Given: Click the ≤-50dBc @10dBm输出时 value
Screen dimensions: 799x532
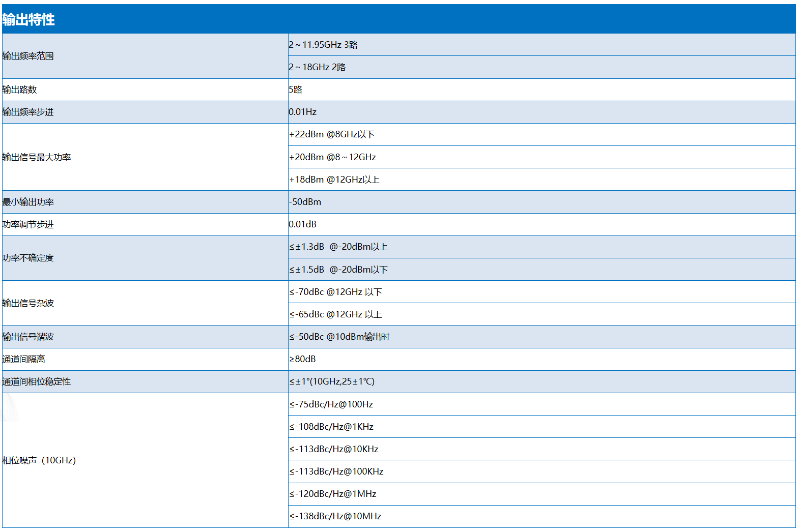Looking at the screenshot, I should pos(339,337).
